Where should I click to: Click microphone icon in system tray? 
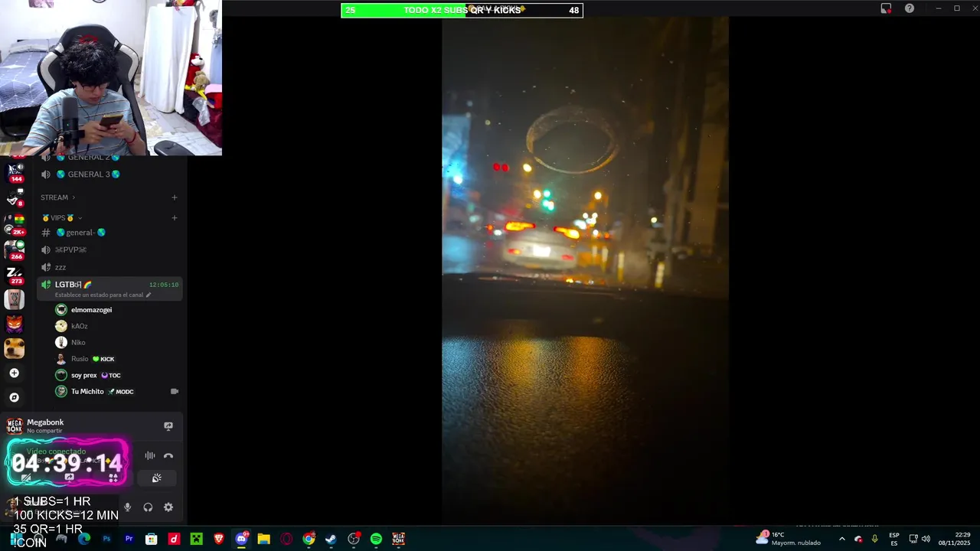(x=874, y=539)
